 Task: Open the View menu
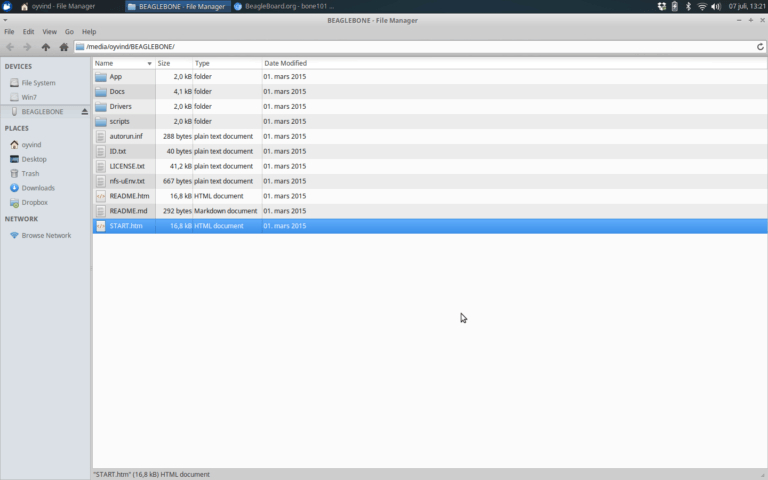click(49, 32)
